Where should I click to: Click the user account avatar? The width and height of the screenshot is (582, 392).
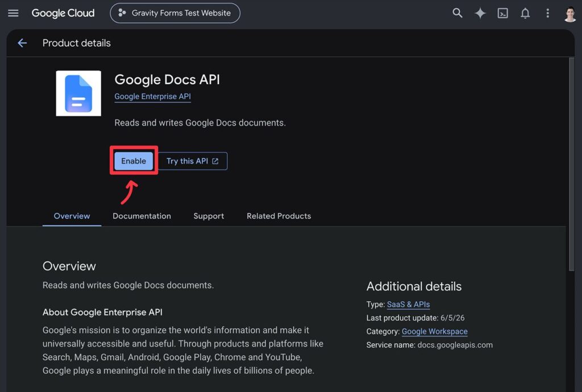point(569,14)
